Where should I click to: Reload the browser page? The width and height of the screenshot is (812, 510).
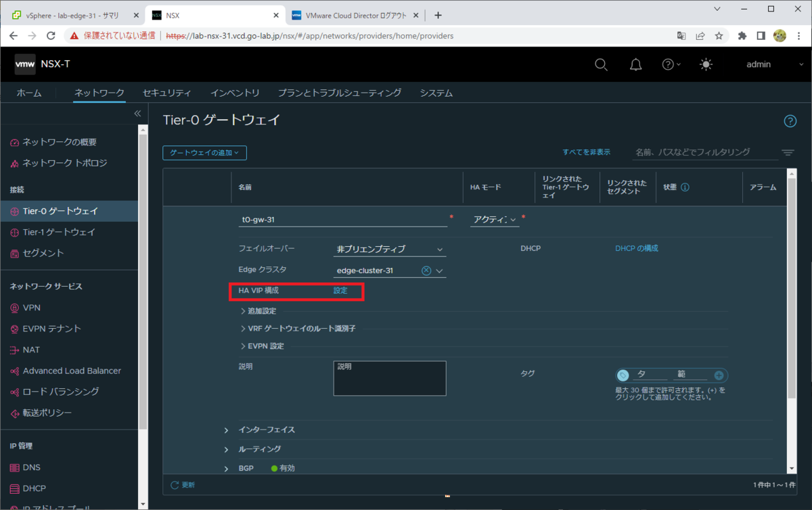point(51,36)
